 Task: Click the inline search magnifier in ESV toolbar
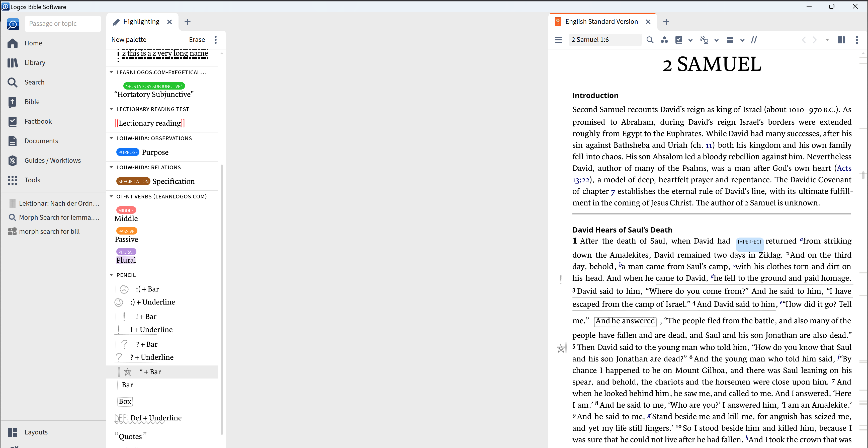click(x=650, y=40)
